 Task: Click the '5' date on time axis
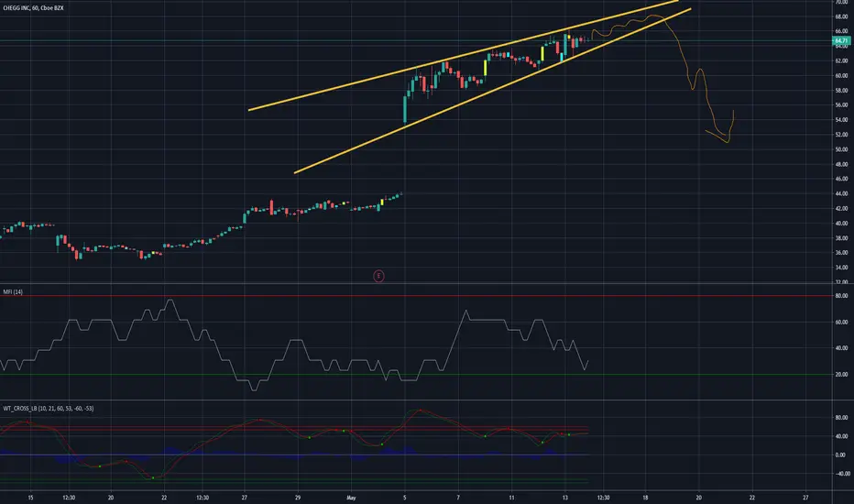tap(405, 498)
